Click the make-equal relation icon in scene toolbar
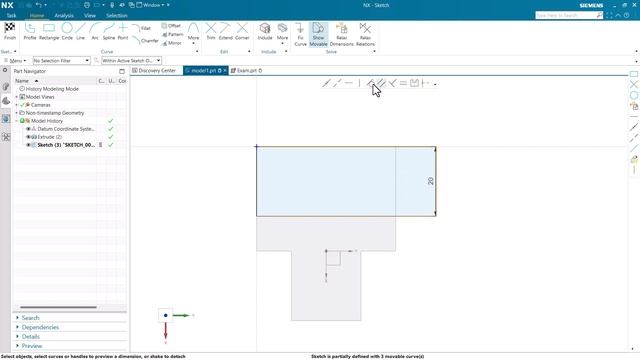 point(403,83)
